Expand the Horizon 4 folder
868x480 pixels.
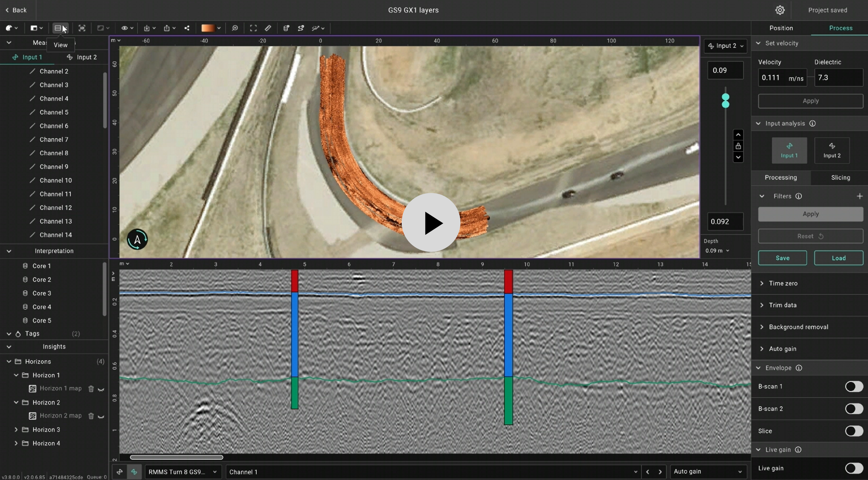16,444
